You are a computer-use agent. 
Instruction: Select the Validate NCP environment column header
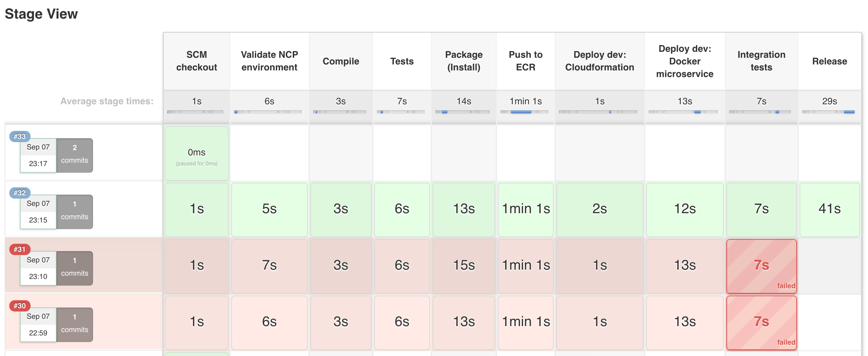point(269,61)
